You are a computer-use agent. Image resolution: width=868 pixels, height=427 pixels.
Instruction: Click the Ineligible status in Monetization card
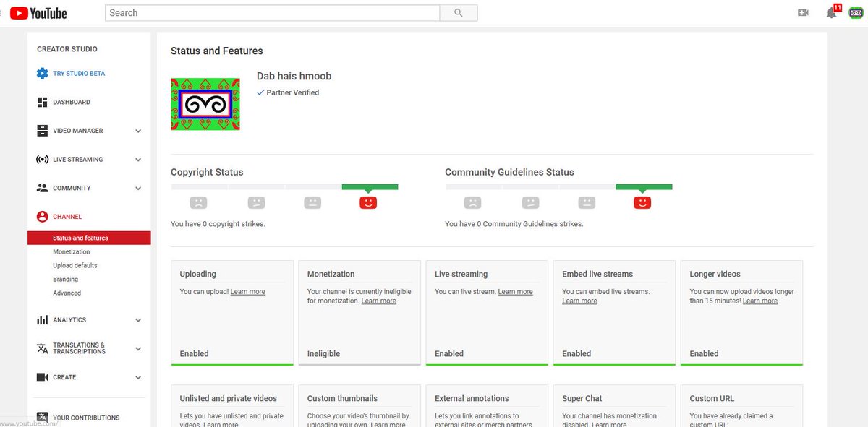(323, 354)
